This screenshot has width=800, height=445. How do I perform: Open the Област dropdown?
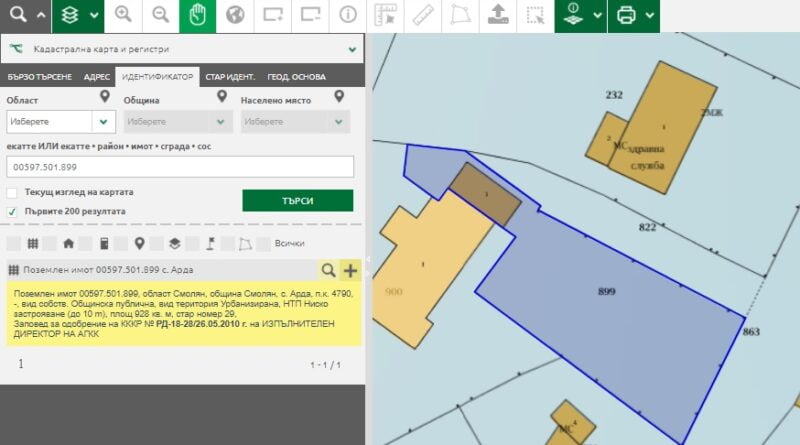(61, 122)
